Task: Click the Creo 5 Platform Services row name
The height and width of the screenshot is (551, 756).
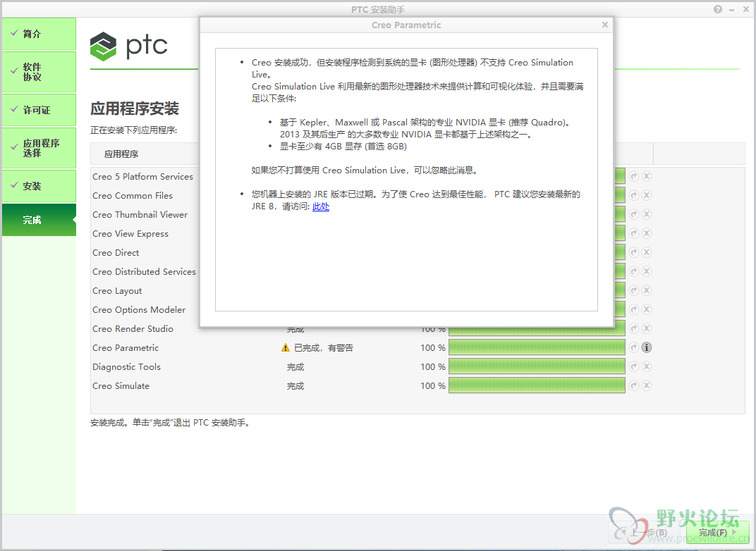Action: (x=142, y=176)
